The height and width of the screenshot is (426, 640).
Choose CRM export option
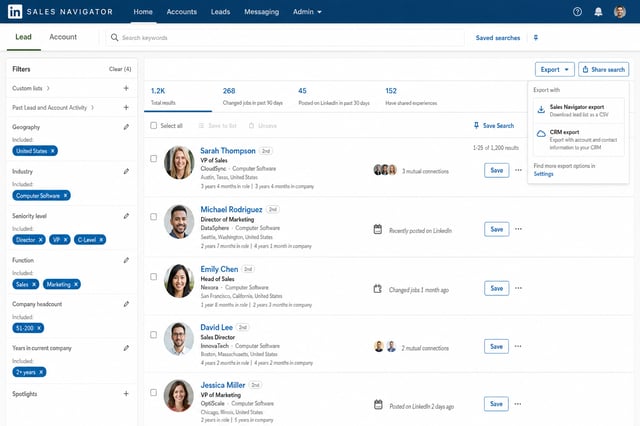[x=578, y=140]
